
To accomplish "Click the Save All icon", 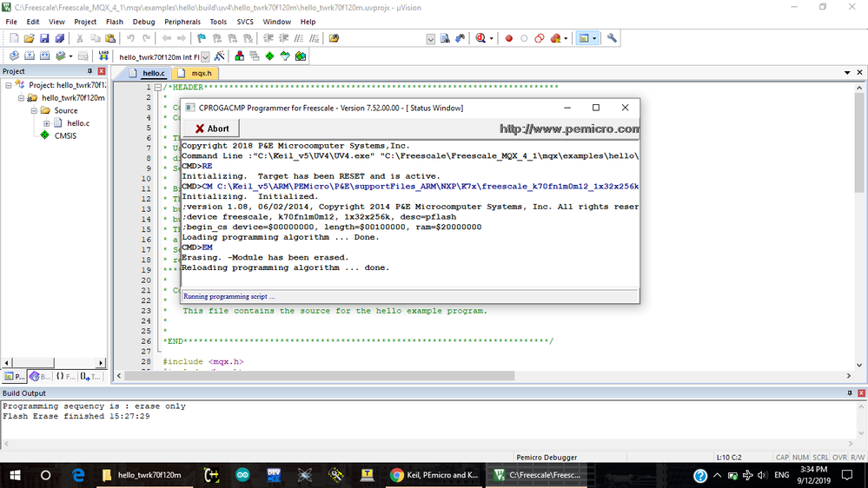I will pos(59,38).
